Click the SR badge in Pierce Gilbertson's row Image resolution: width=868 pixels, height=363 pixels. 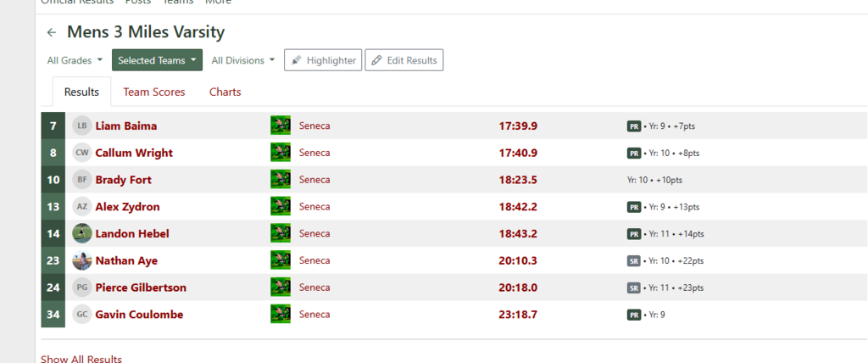tap(633, 288)
